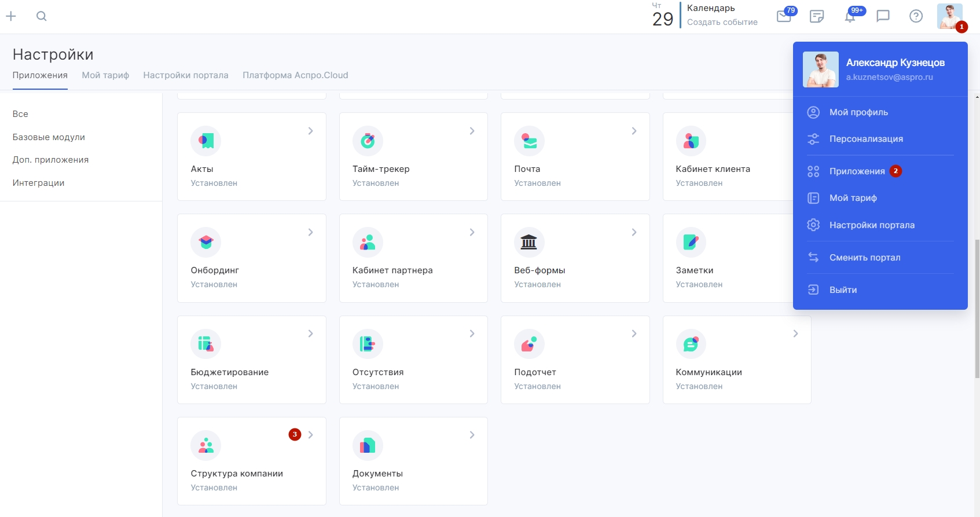Image resolution: width=980 pixels, height=517 pixels.
Task: Expand the Подотчет card chevron
Action: [634, 333]
